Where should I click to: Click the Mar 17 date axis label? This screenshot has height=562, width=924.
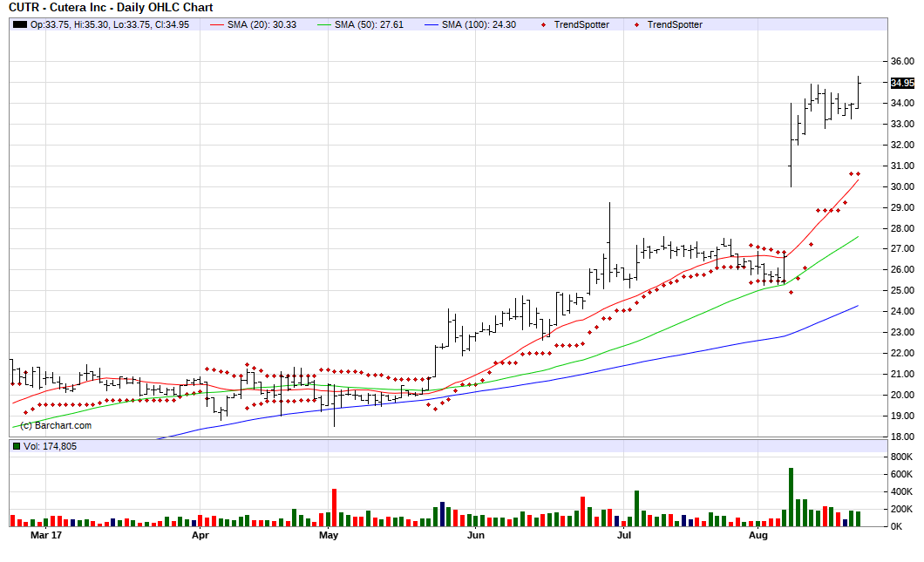46,536
